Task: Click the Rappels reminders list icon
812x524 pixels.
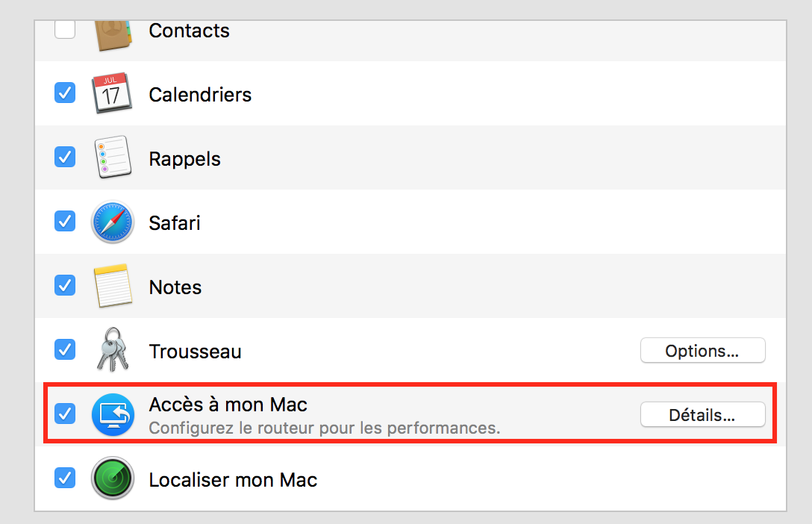Action: pyautogui.click(x=112, y=158)
